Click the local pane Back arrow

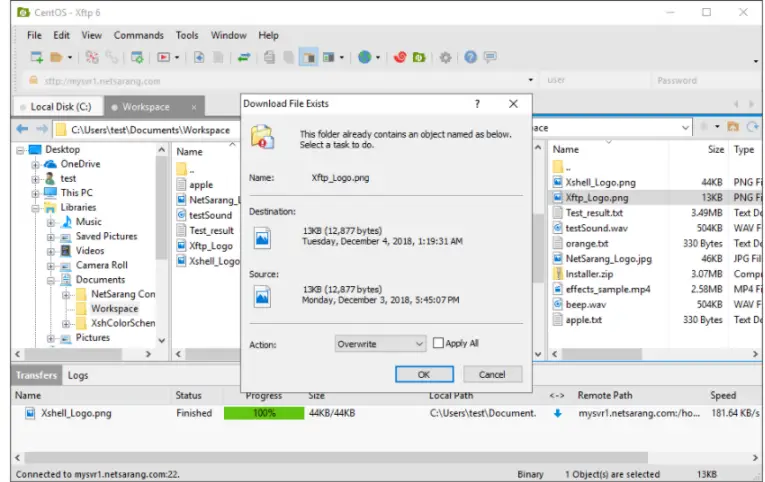point(22,129)
